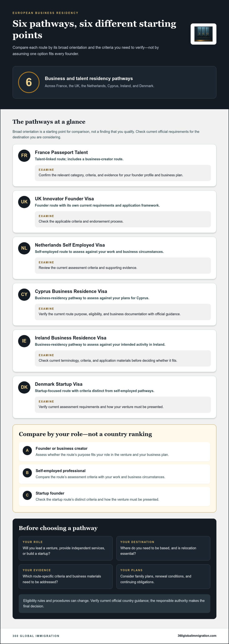Click 'Across France, the UK, the Netherlands' subtitle
This screenshot has width=229, height=644.
coord(100,86)
